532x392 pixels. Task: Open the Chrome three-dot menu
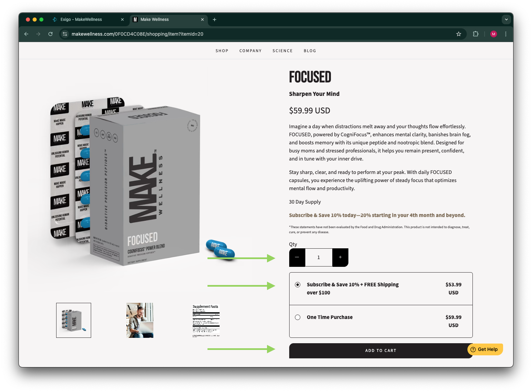click(x=506, y=34)
